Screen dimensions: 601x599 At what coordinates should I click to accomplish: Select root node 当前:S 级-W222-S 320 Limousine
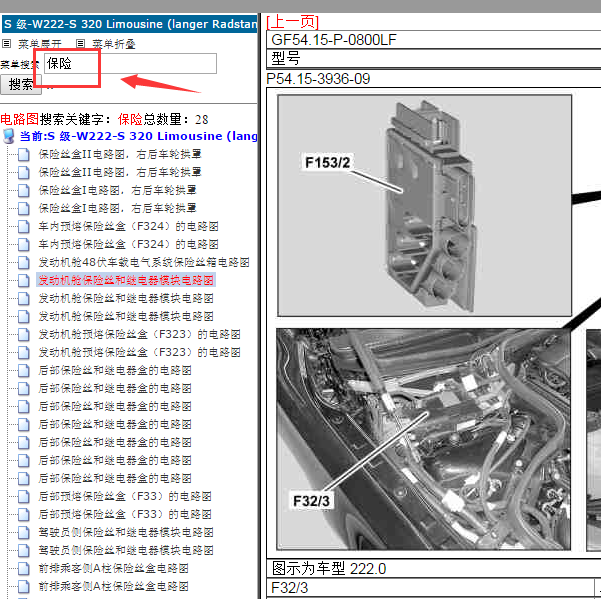pos(138,136)
